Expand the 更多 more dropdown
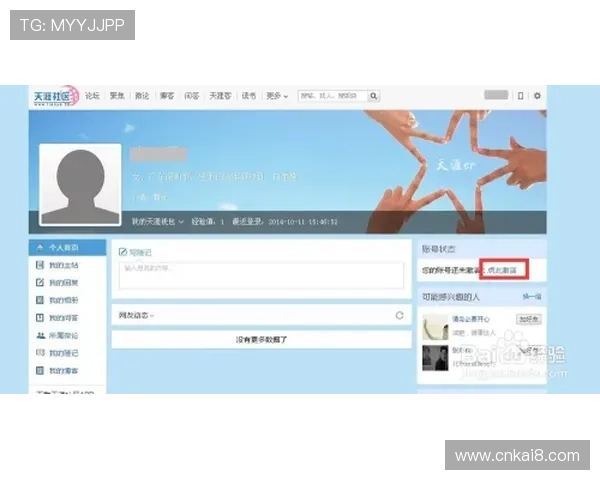The height and width of the screenshot is (480, 600). pos(277,96)
